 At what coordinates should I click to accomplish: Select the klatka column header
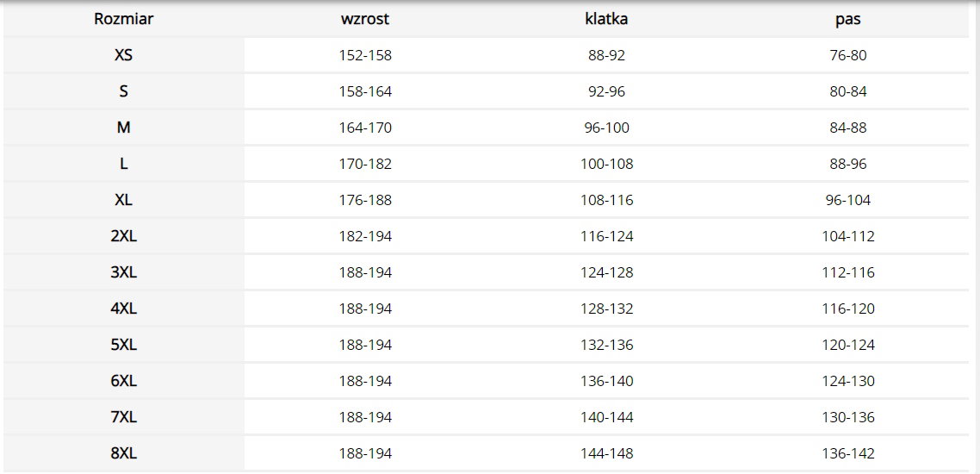point(606,19)
